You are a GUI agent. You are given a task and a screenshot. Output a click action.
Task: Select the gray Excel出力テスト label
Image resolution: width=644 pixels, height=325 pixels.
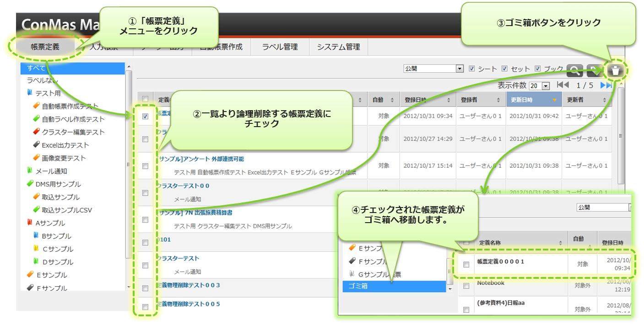pos(65,145)
